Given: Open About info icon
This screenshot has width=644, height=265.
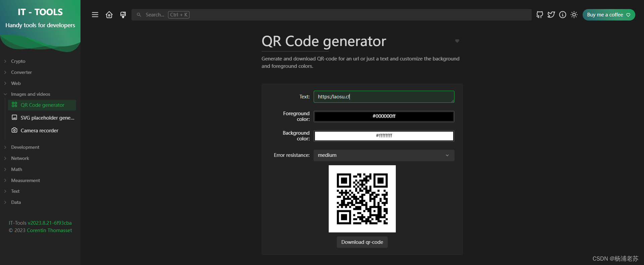Looking at the screenshot, I should coord(562,15).
